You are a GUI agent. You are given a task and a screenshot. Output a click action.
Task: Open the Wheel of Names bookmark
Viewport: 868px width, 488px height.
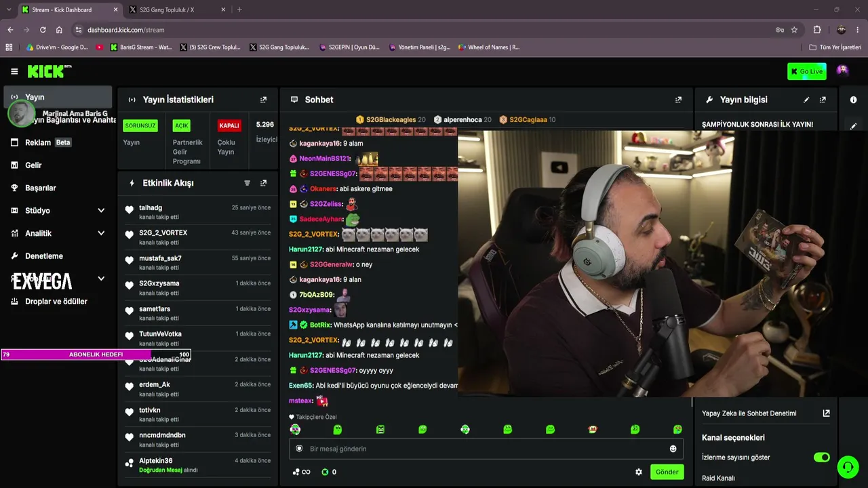pyautogui.click(x=489, y=47)
